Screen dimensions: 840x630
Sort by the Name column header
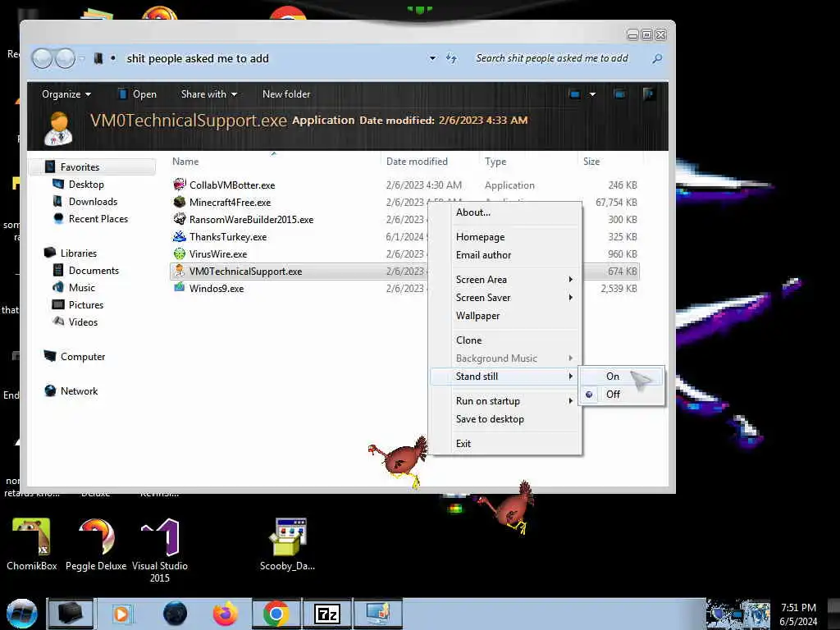click(x=274, y=162)
